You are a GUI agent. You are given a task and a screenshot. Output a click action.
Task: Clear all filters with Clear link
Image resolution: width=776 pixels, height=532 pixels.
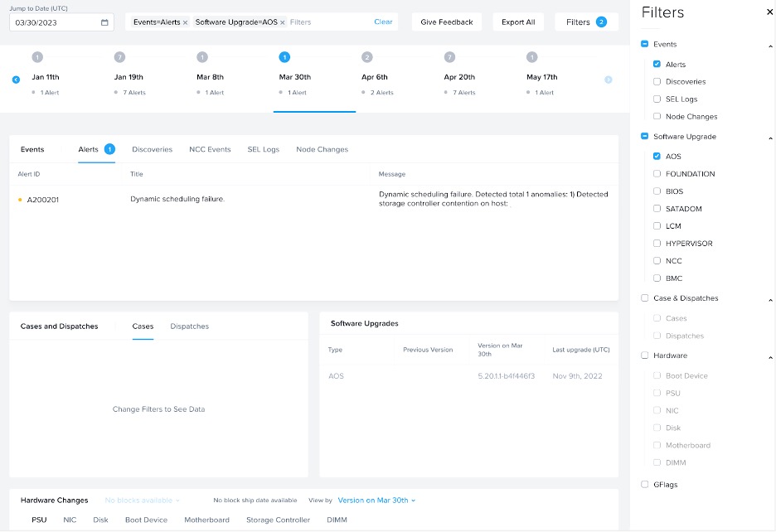point(383,22)
